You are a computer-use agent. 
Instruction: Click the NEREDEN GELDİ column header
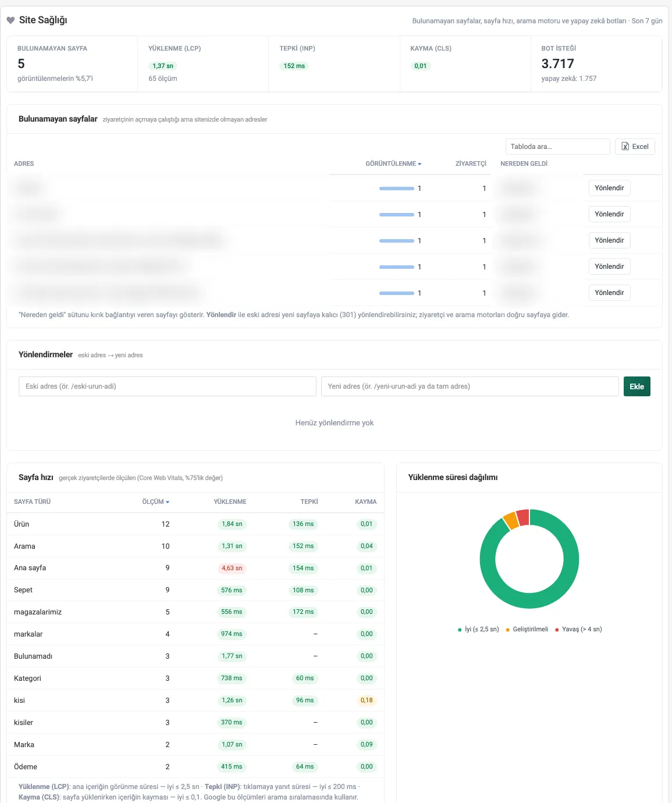point(524,164)
